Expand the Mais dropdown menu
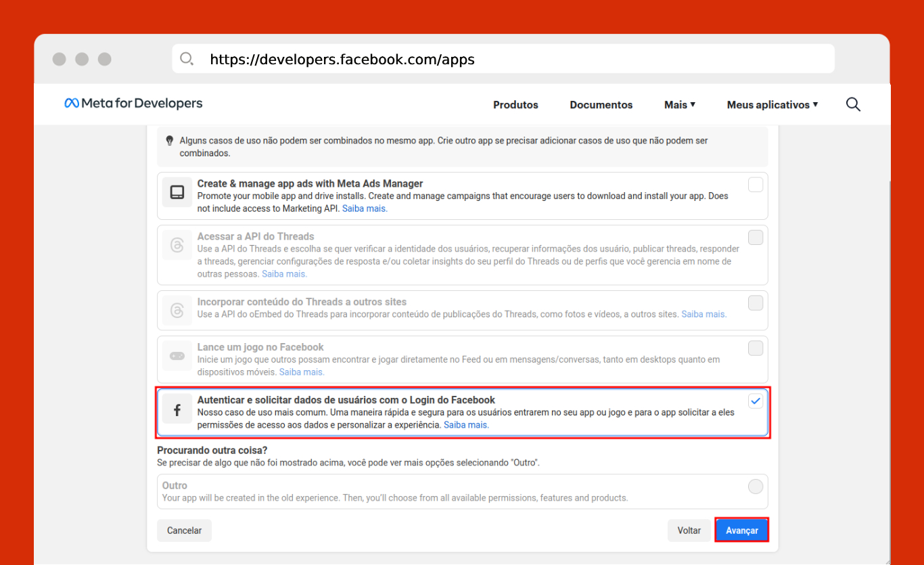This screenshot has height=565, width=924. point(680,105)
